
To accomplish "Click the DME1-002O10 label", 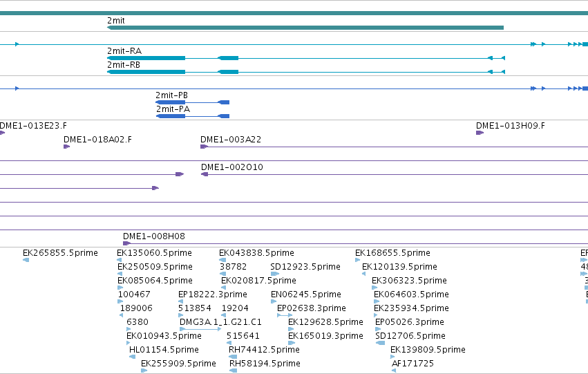I will click(232, 167).
